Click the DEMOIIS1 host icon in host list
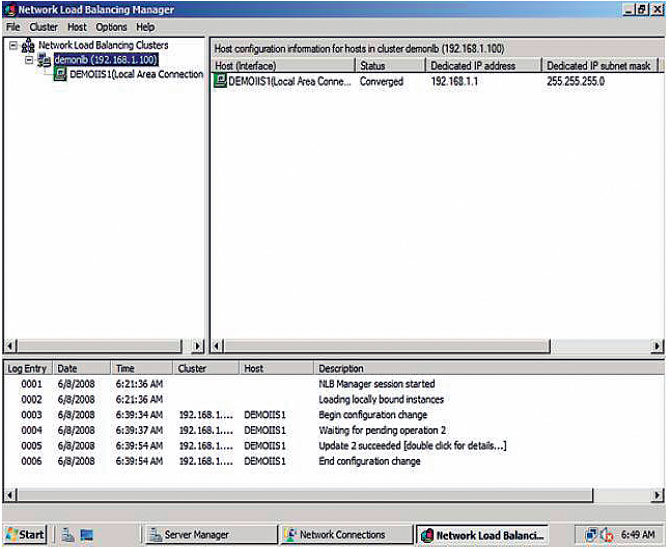The height and width of the screenshot is (549, 669). pyautogui.click(x=220, y=82)
